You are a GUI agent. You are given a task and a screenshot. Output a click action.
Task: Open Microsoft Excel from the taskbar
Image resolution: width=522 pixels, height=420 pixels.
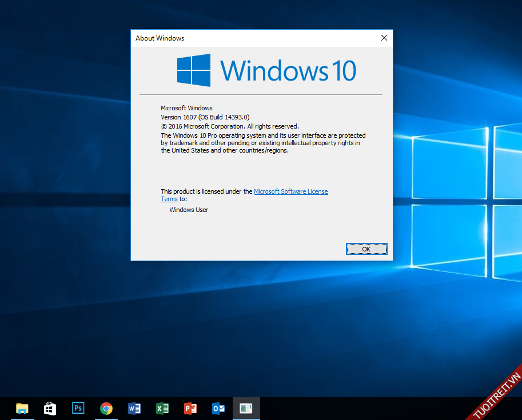(x=162, y=409)
